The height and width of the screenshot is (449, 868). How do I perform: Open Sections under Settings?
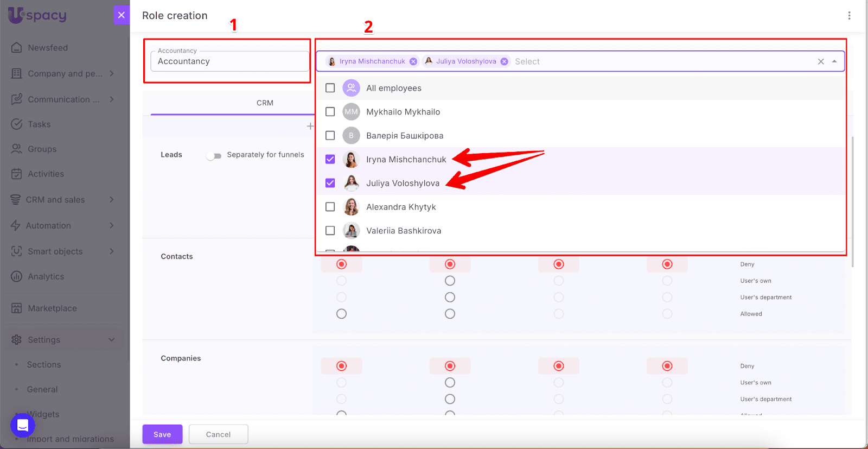point(44,365)
